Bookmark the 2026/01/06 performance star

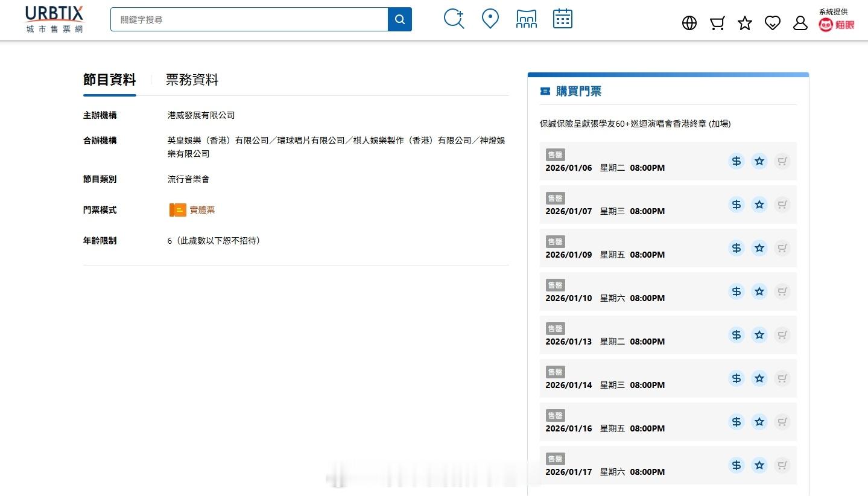[759, 161]
